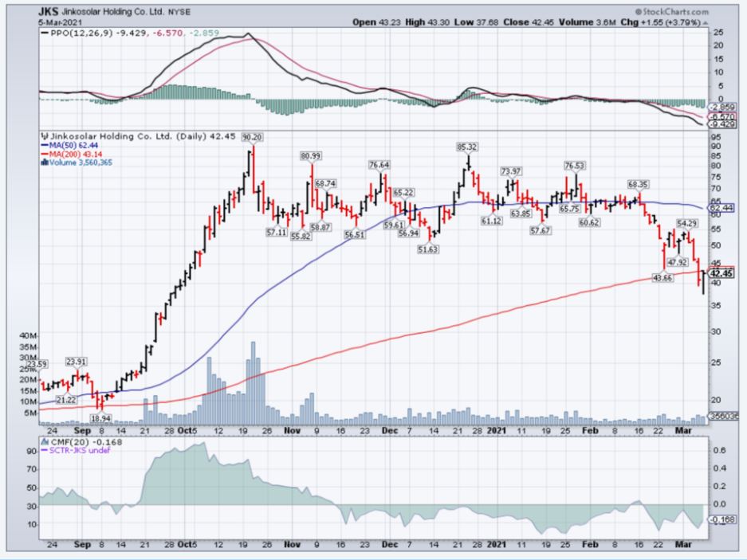Click the -9.429 PPO axis tag
The width and height of the screenshot is (747, 560).
pyautogui.click(x=723, y=124)
